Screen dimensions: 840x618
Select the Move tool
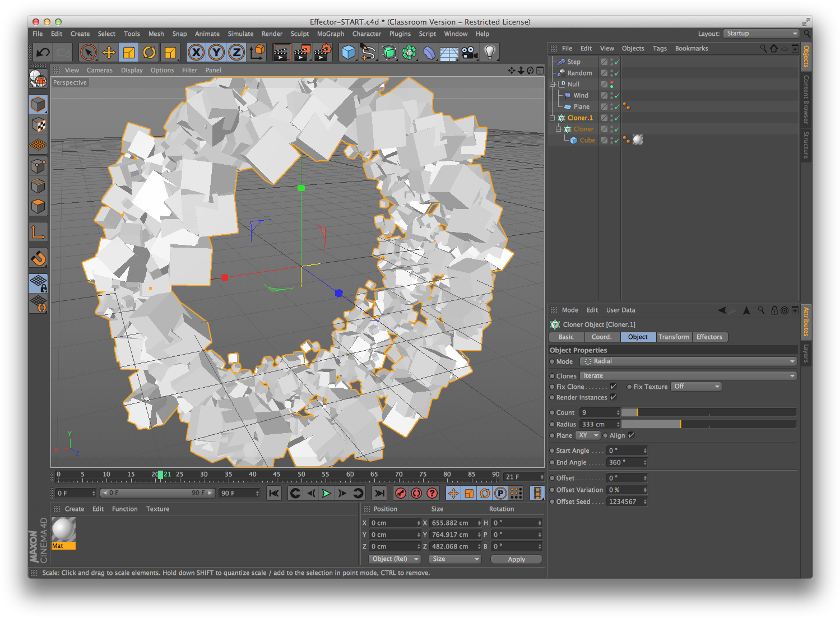[109, 53]
